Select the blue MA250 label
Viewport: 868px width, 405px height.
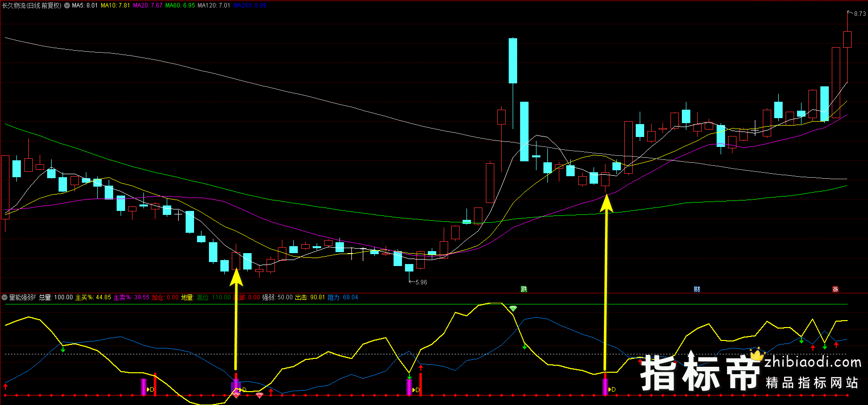tap(250, 5)
